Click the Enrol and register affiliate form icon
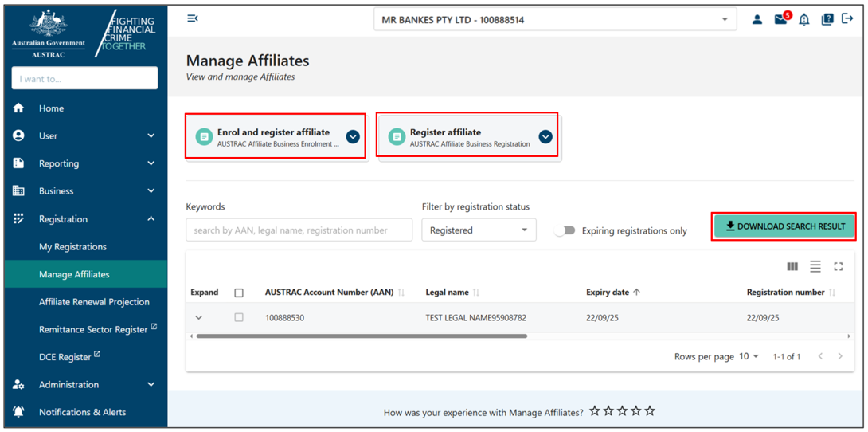 (x=205, y=136)
